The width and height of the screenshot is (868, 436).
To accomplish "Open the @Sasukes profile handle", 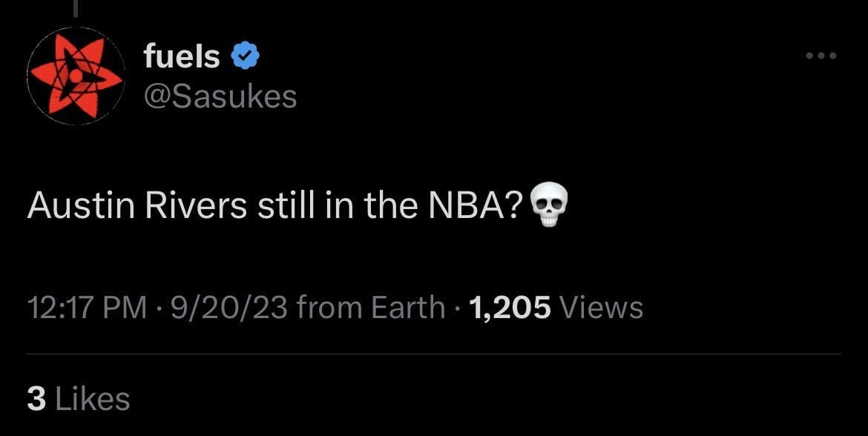I will tap(220, 96).
